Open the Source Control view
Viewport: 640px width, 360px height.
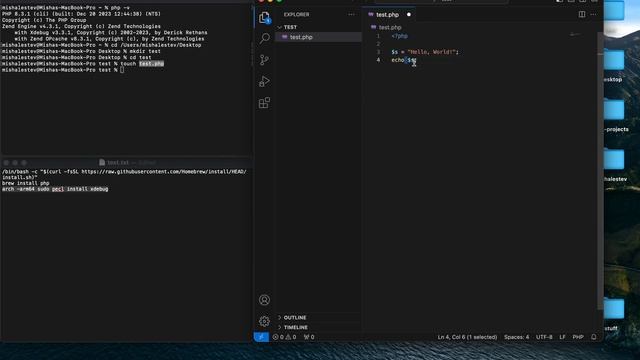point(264,60)
